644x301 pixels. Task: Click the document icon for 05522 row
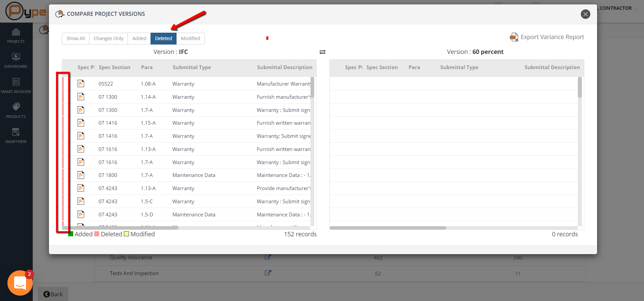point(81,83)
